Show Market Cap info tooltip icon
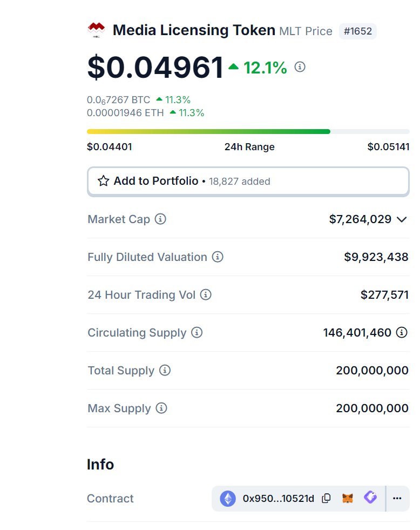Image resolution: width=420 pixels, height=530 pixels. click(x=160, y=219)
